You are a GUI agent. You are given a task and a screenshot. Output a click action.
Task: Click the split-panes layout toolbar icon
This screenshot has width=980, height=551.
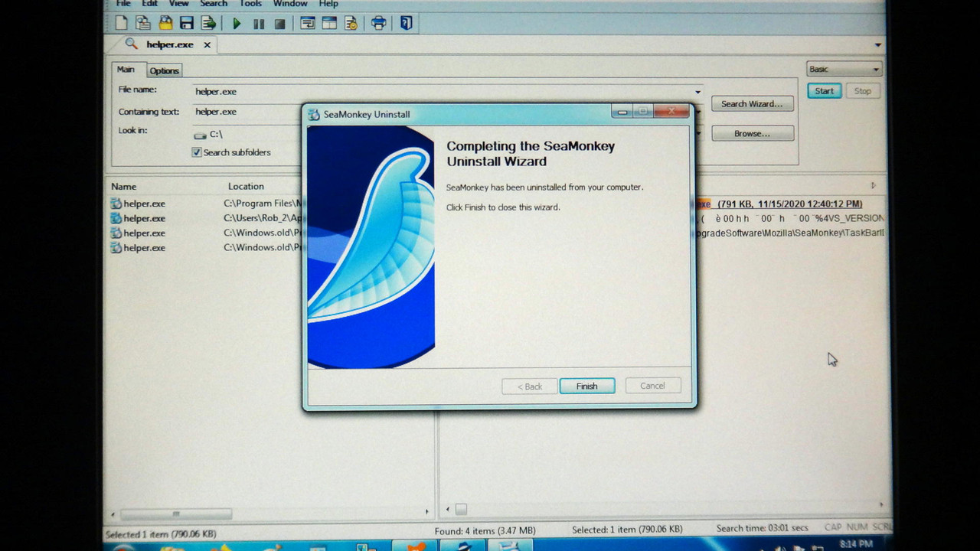pyautogui.click(x=329, y=23)
